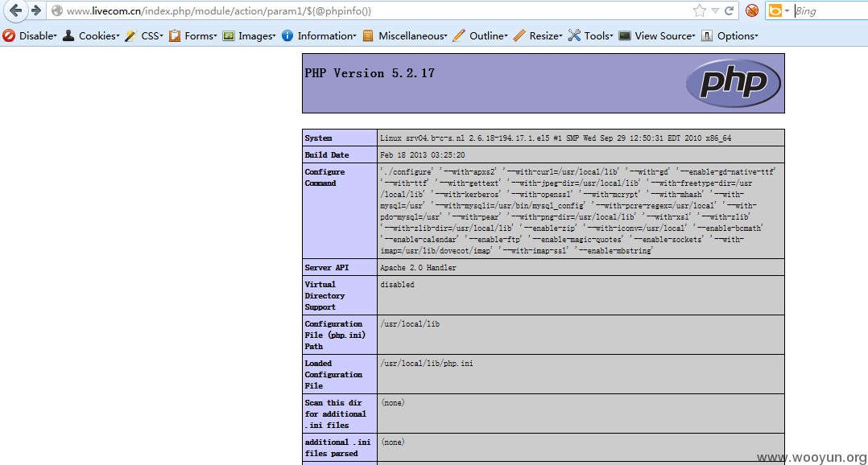The height and width of the screenshot is (465, 868).
Task: Click the Options panel icon
Action: [x=707, y=35]
